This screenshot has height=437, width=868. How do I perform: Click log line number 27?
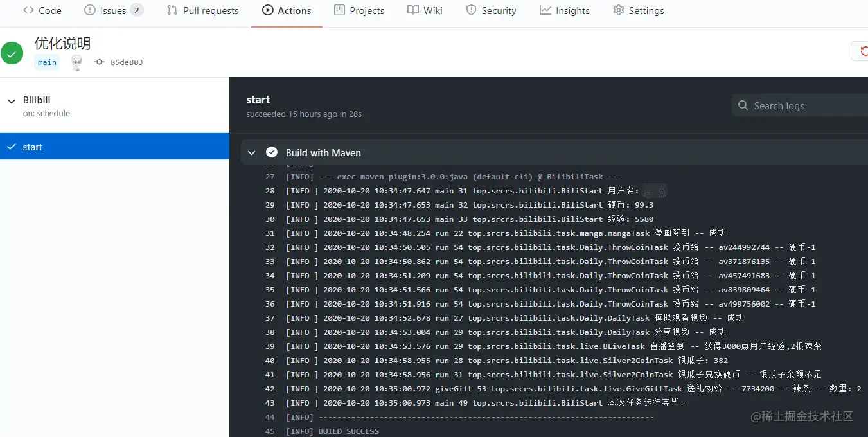click(x=270, y=177)
